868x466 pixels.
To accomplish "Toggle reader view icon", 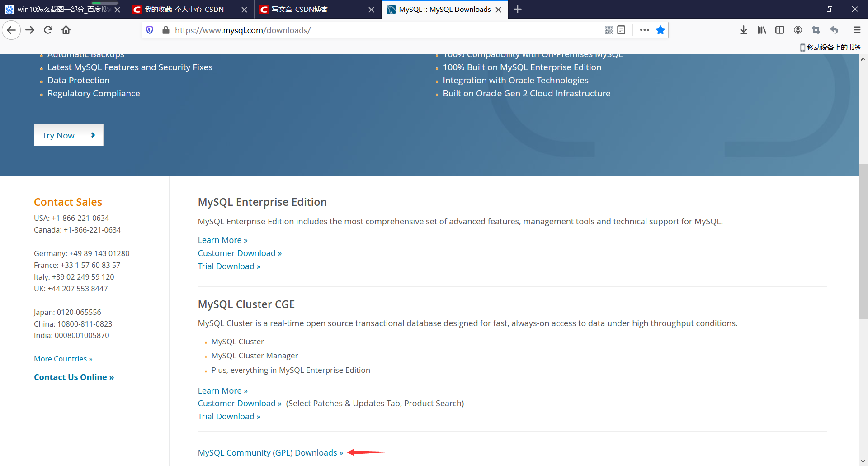I will tap(621, 30).
